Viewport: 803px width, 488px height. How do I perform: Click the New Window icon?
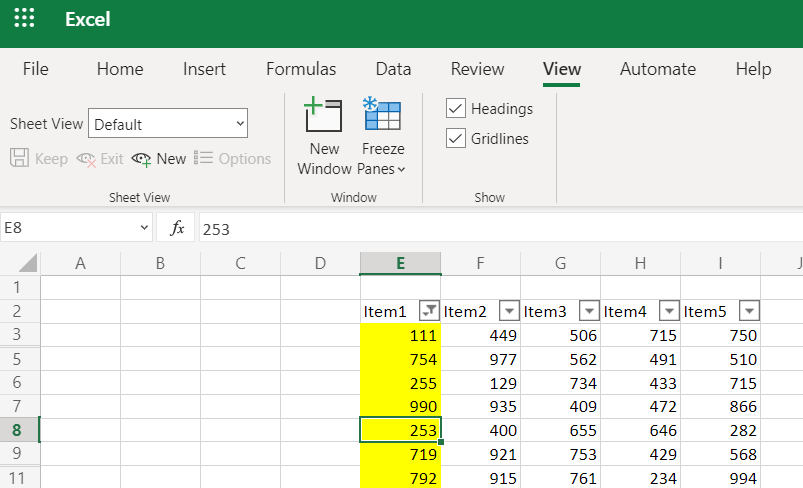pyautogui.click(x=323, y=115)
